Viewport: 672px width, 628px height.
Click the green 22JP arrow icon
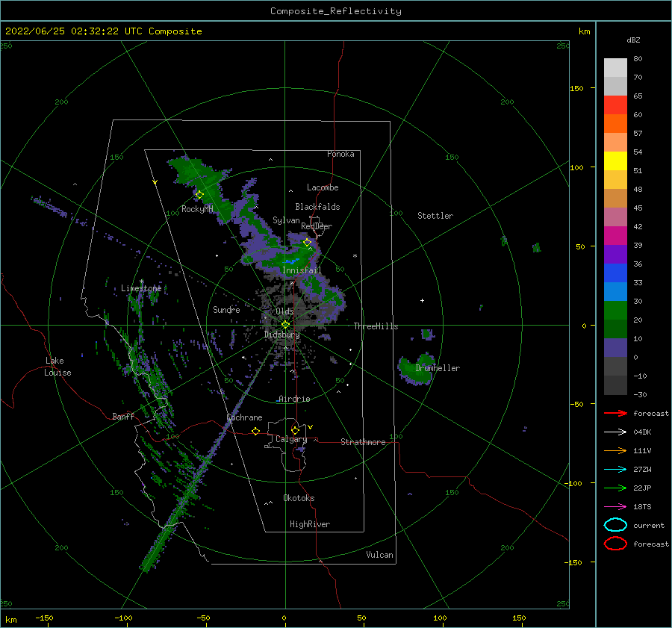pos(615,488)
